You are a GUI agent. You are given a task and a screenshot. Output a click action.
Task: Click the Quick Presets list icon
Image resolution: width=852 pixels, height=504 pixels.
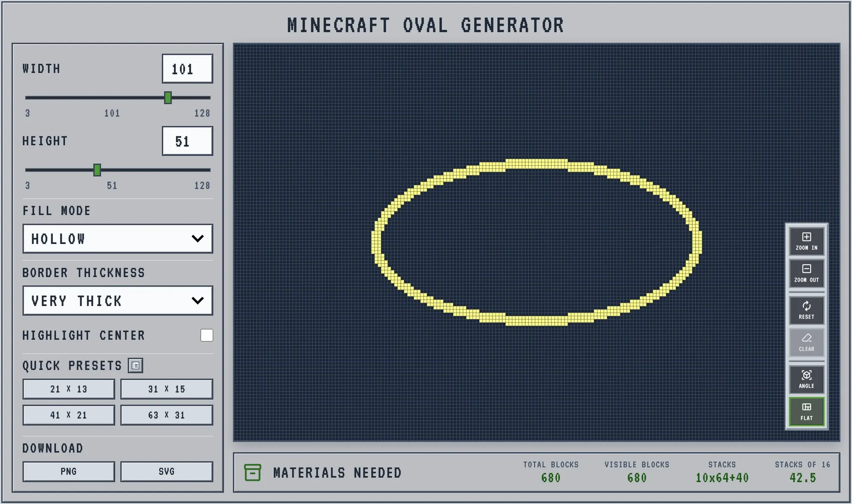(x=135, y=365)
